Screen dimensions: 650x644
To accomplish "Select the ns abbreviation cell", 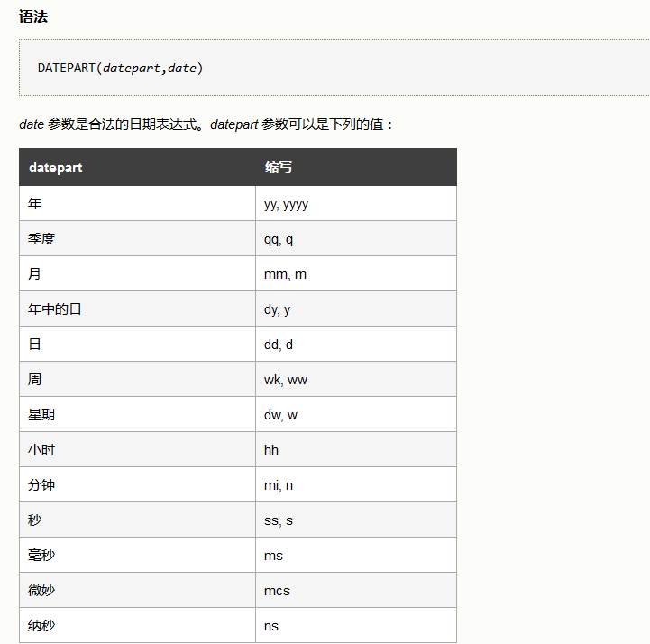I will 356,625.
